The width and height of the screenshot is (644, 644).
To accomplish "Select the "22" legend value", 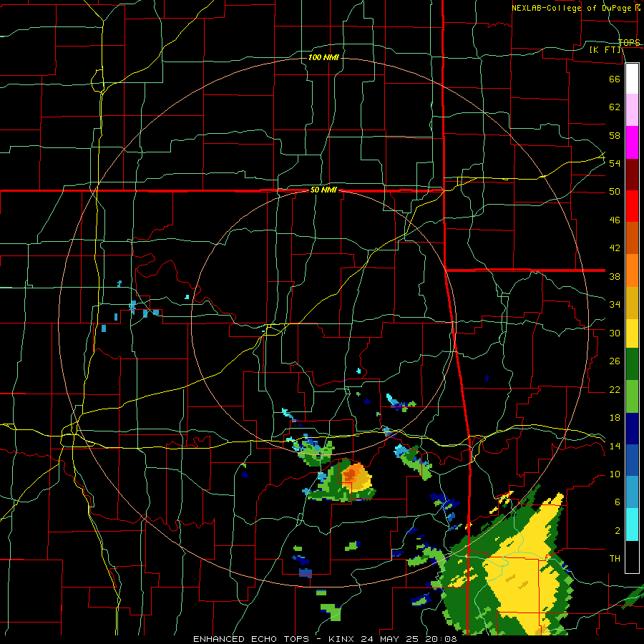I will coord(615,389).
